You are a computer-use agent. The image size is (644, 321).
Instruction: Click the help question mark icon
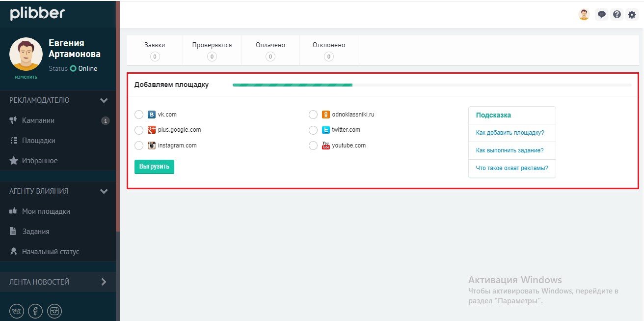tap(617, 15)
